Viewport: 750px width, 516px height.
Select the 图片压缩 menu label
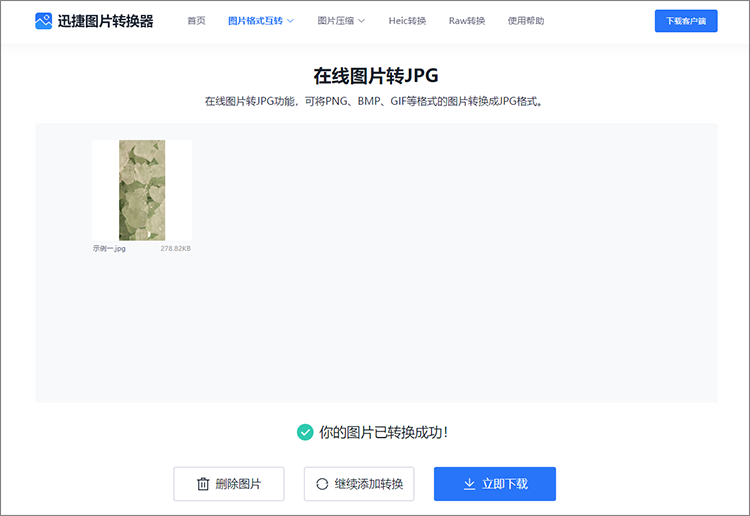pyautogui.click(x=334, y=21)
